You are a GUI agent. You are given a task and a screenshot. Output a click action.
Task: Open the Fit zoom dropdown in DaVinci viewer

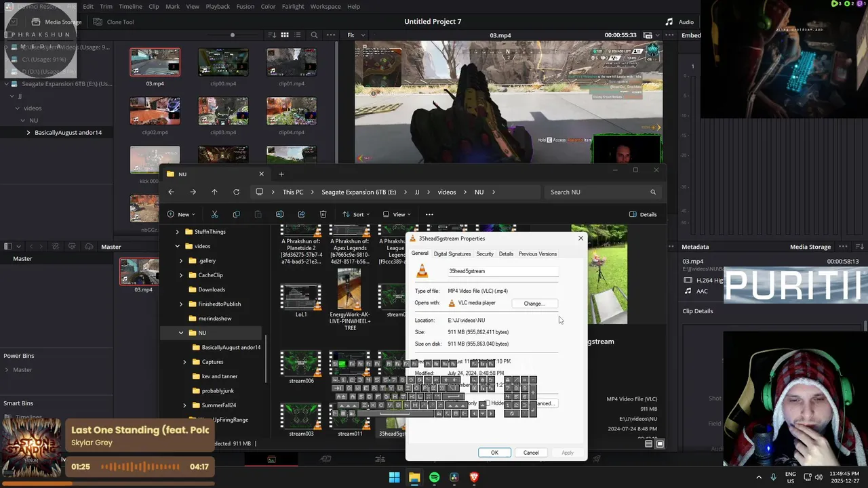pos(355,35)
